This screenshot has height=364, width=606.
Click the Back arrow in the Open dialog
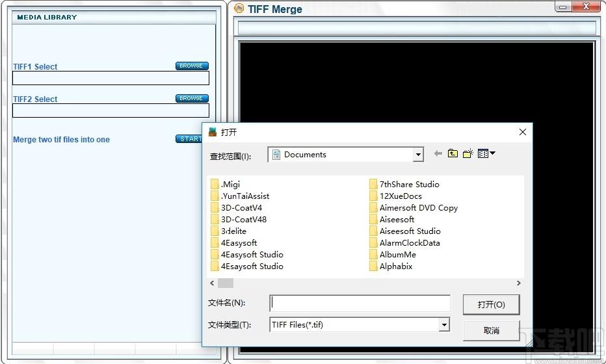tap(438, 154)
